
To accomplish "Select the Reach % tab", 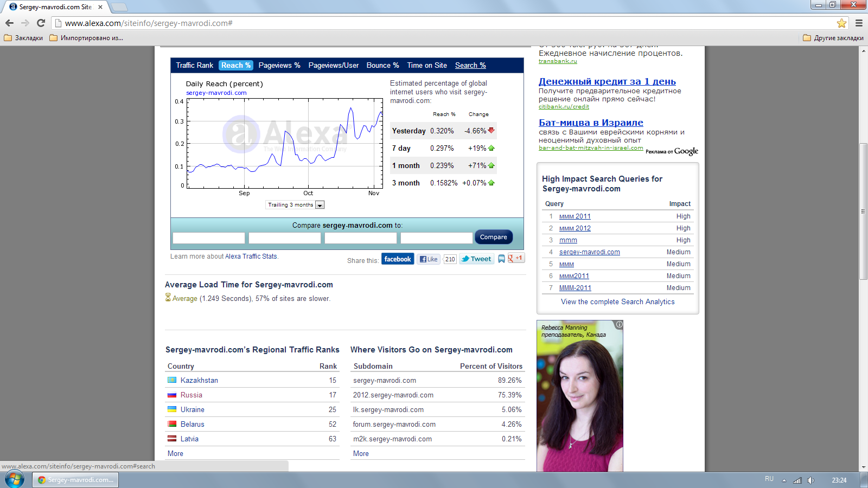I will [x=236, y=65].
